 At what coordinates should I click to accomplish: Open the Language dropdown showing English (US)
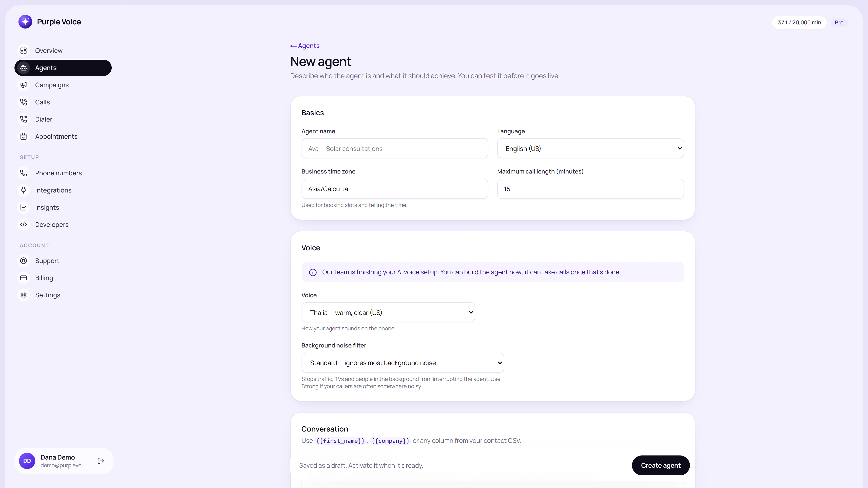click(x=590, y=148)
